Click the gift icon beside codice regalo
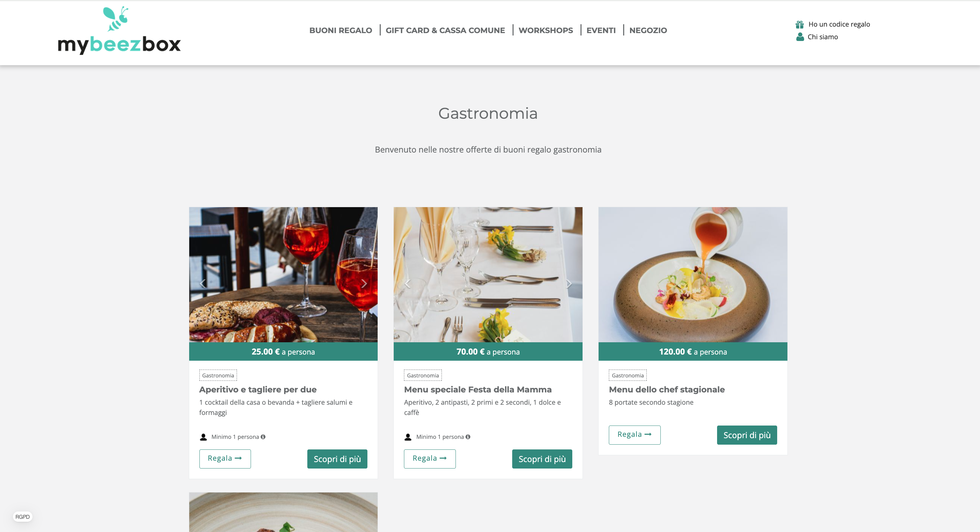980x532 pixels. 799,24
